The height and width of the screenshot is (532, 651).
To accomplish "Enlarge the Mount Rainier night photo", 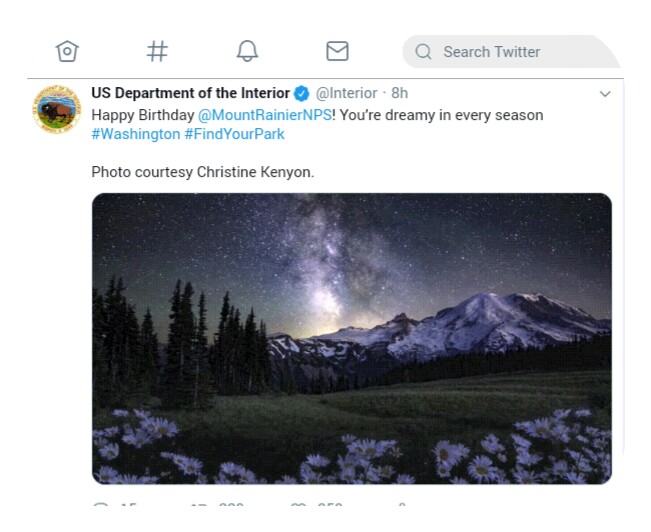I will [x=351, y=338].
